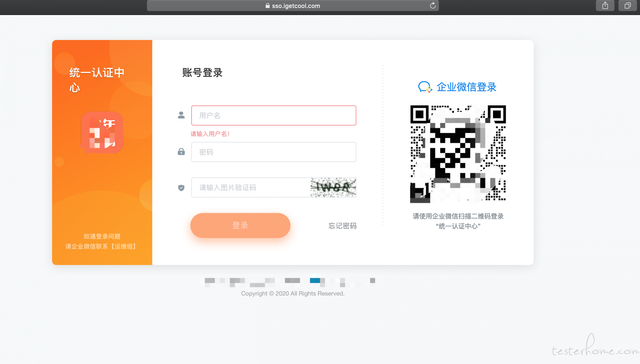This screenshot has height=364, width=640.
Task: Click the 统一认证中心 title text
Action: coord(97,80)
